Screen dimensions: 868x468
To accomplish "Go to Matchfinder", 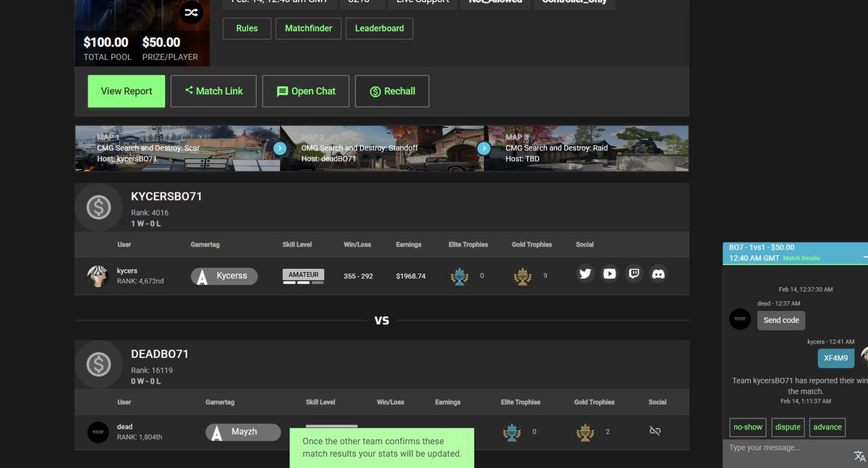I will (308, 28).
